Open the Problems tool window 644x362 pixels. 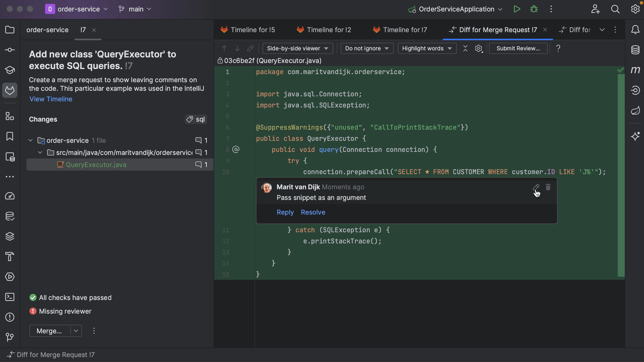tap(10, 317)
